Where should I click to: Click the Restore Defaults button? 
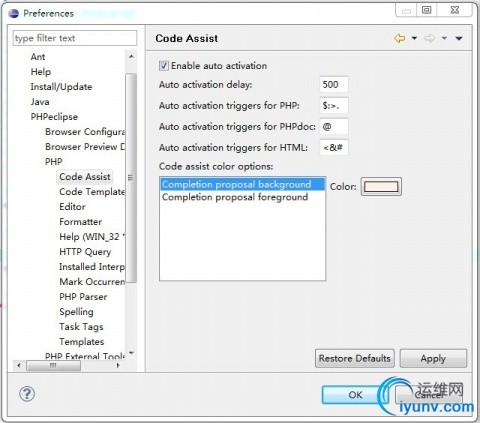tap(355, 358)
